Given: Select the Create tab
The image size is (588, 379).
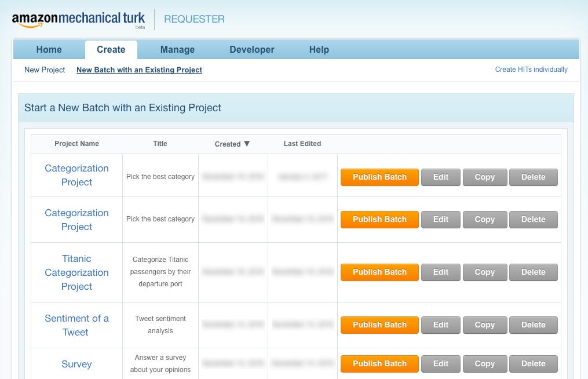Looking at the screenshot, I should pos(111,49).
